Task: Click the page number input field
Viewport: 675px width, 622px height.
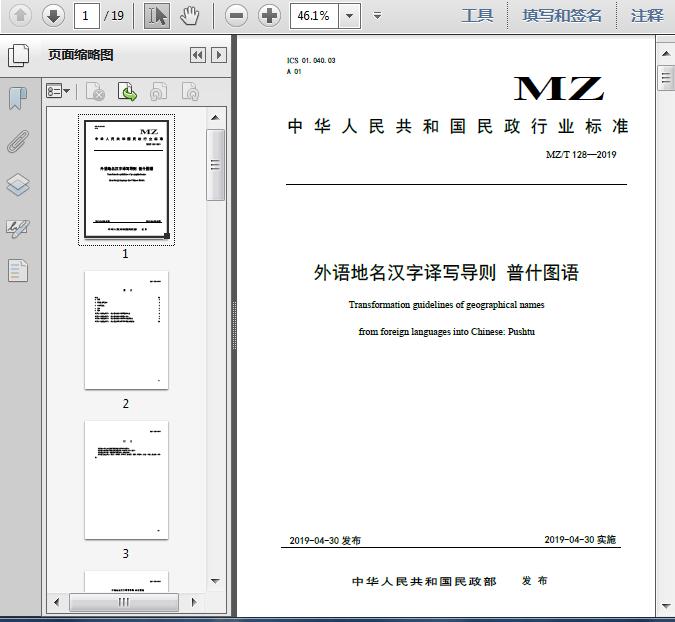Action: click(88, 16)
